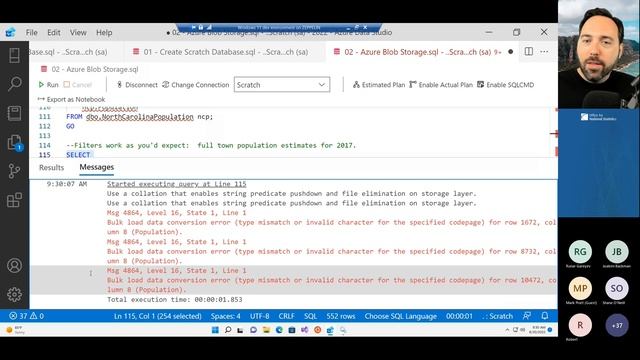
Task: Click the Azure Data Studio app icon
Action: pos(11,32)
